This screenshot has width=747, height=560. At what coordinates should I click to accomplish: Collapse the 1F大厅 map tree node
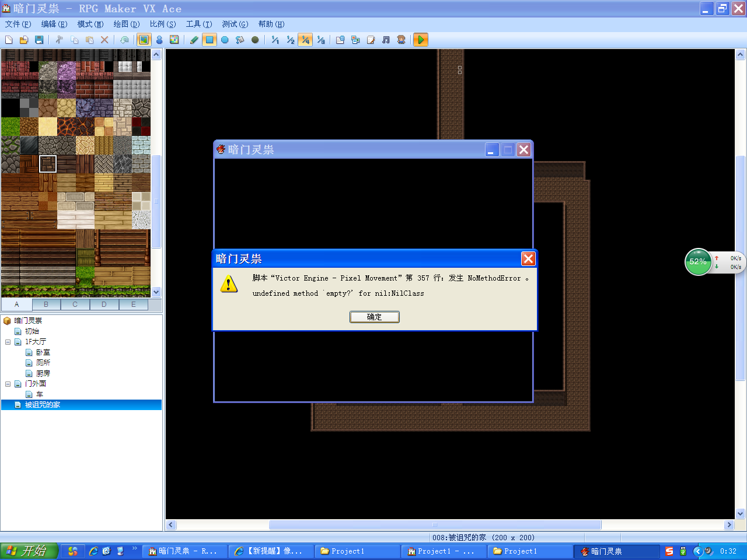tap(8, 342)
